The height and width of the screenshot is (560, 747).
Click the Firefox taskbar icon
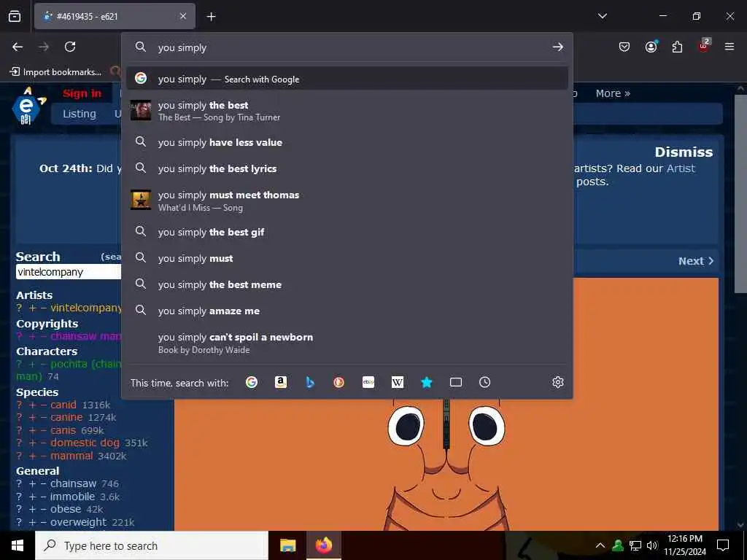(323, 545)
